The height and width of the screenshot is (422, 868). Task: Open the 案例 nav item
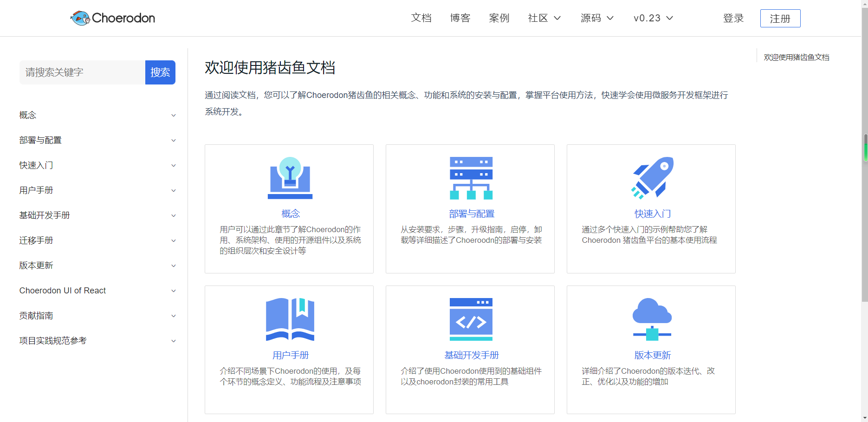point(499,18)
